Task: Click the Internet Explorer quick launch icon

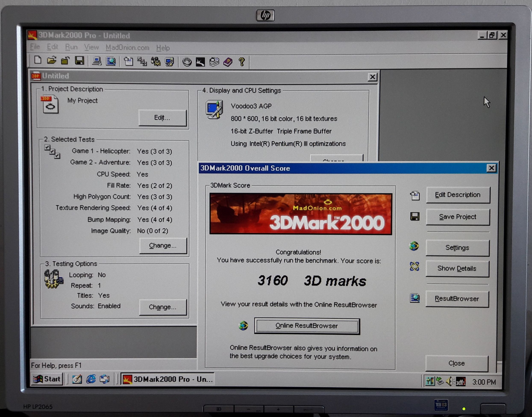Action: click(91, 379)
